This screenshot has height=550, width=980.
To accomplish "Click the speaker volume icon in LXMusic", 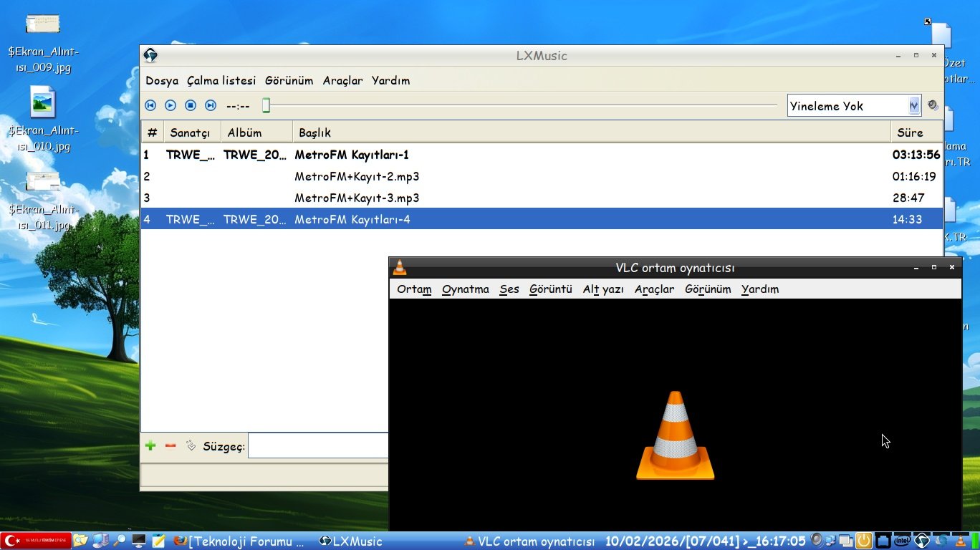I will pyautogui.click(x=933, y=105).
